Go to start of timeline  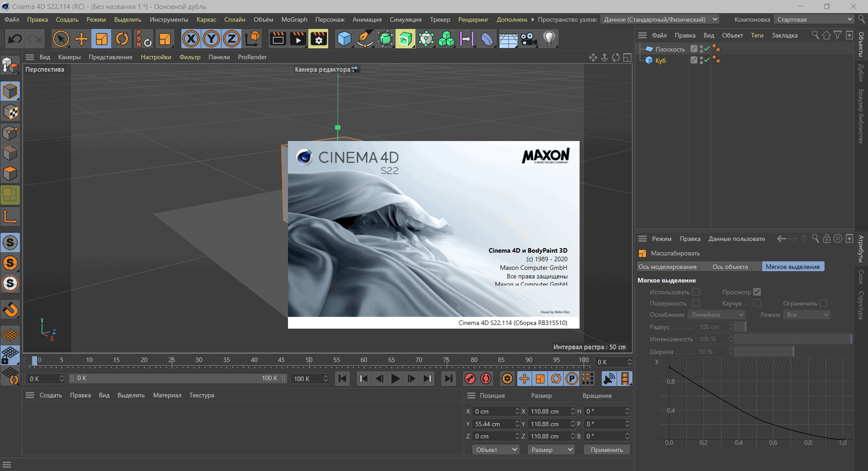click(342, 379)
